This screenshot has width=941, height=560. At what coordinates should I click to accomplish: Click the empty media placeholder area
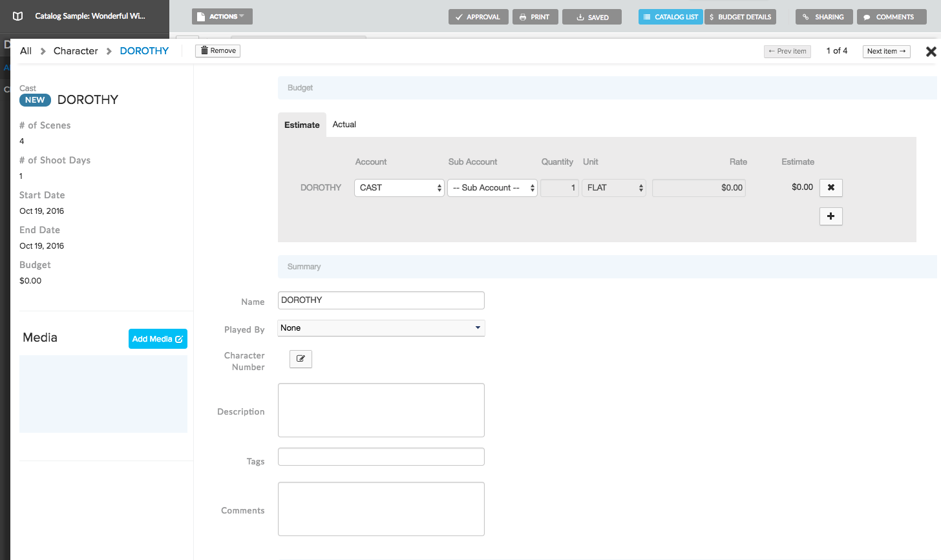103,394
